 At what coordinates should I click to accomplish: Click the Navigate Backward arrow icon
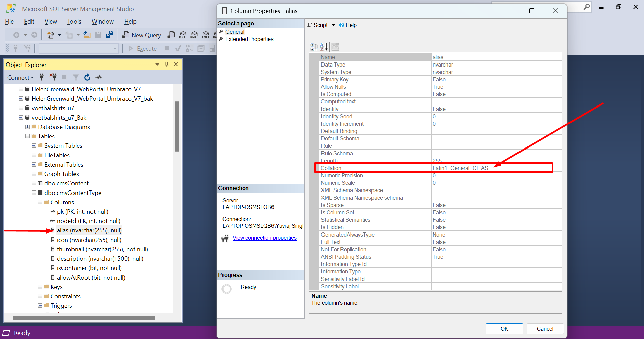point(16,35)
